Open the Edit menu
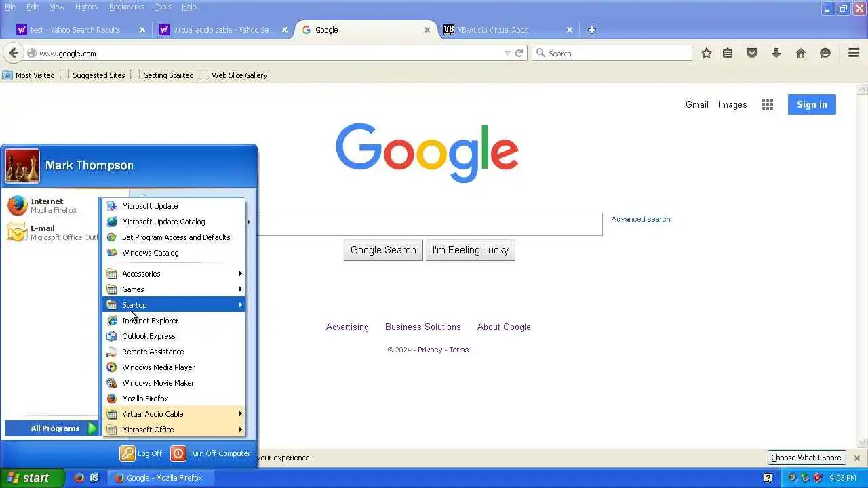This screenshot has width=868, height=488. point(33,7)
